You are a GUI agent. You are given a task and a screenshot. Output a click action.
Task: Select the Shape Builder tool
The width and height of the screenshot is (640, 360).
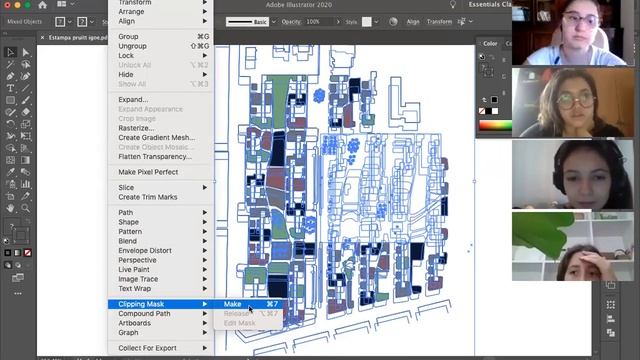point(10,148)
